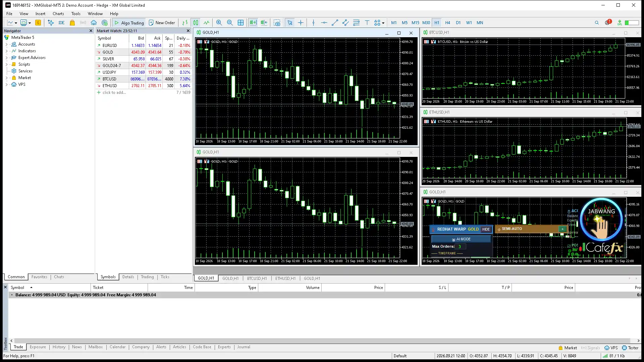Viewport: 644px width, 362px height.
Task: Open the Market shopping bag icon in toolbar
Action: [x=72, y=23]
